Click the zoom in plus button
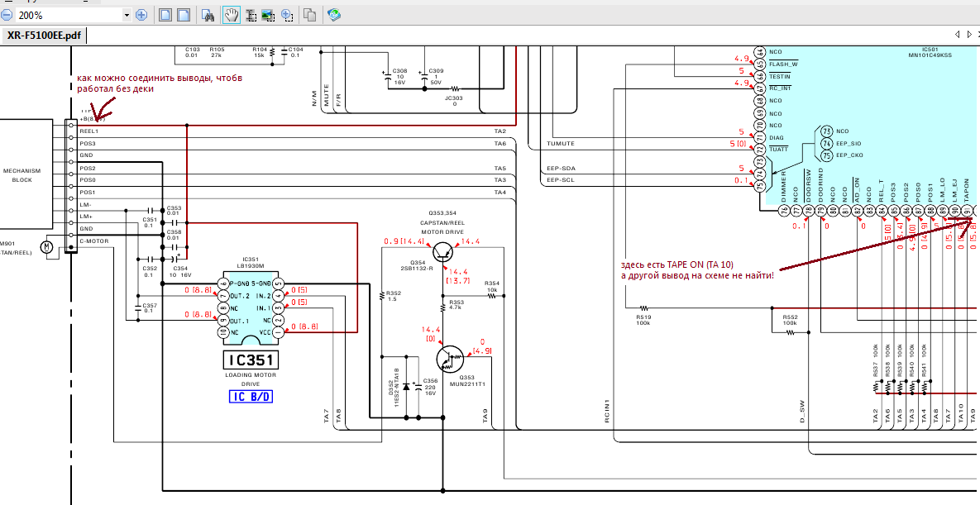 141,15
